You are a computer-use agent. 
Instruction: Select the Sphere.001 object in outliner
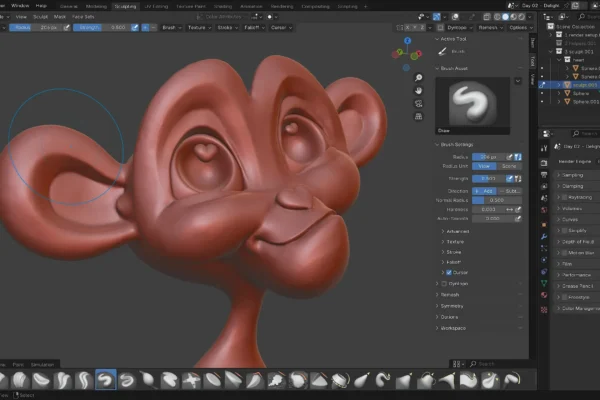(585, 102)
